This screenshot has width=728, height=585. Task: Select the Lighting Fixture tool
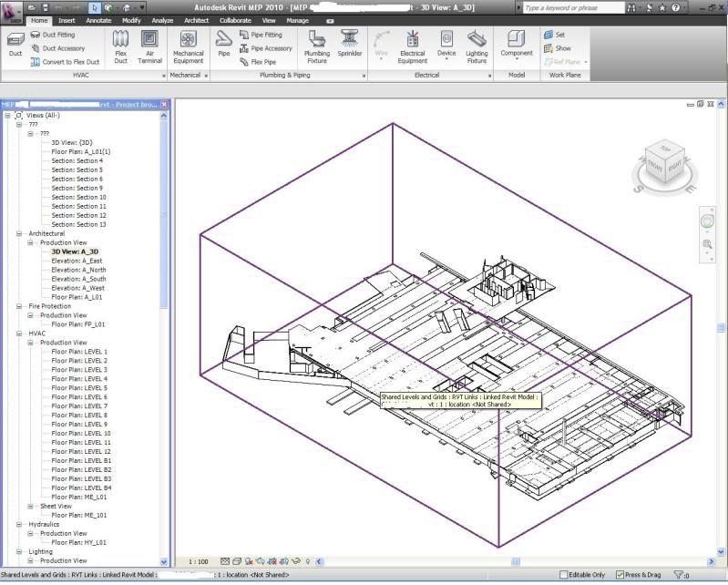coord(477,46)
